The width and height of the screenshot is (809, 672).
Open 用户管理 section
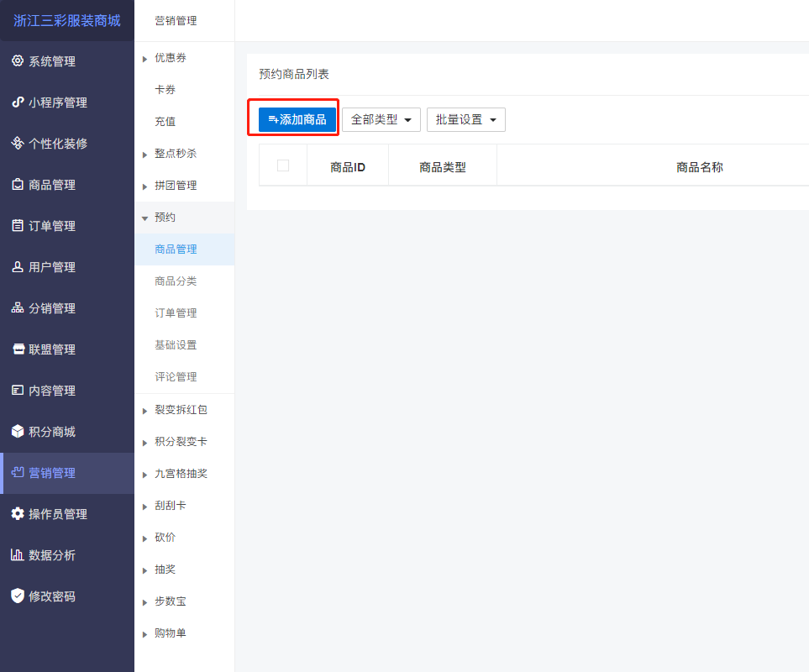pyautogui.click(x=67, y=267)
